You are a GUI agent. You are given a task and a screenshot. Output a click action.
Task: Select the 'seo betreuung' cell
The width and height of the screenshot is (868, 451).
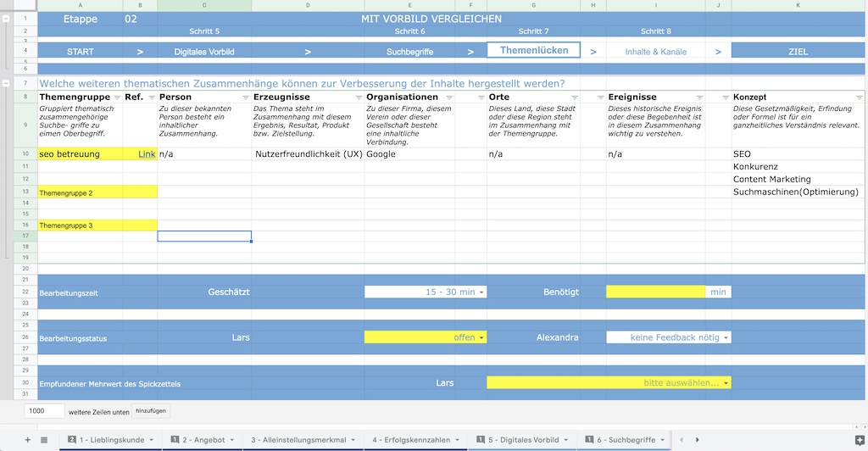tap(81, 153)
